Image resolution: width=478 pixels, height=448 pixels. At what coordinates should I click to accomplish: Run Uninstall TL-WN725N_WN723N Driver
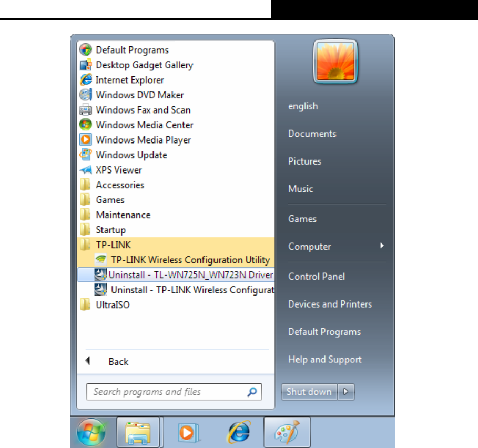[176, 275]
